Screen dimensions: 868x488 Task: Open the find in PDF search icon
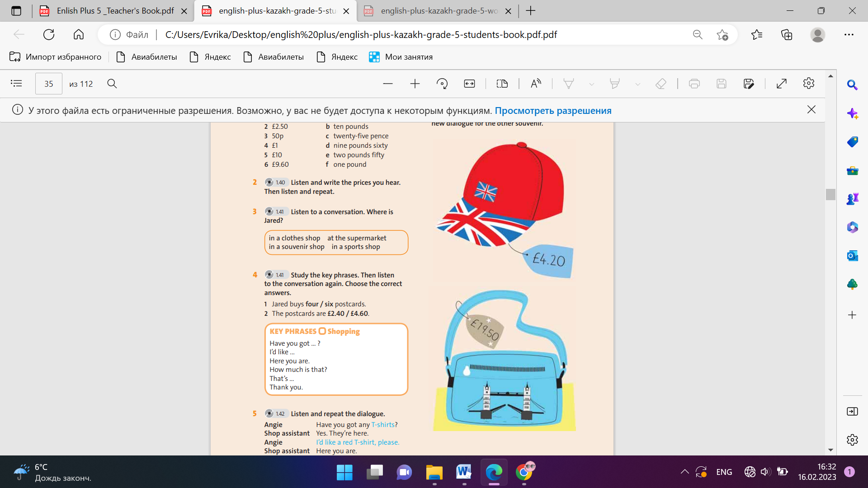click(112, 84)
